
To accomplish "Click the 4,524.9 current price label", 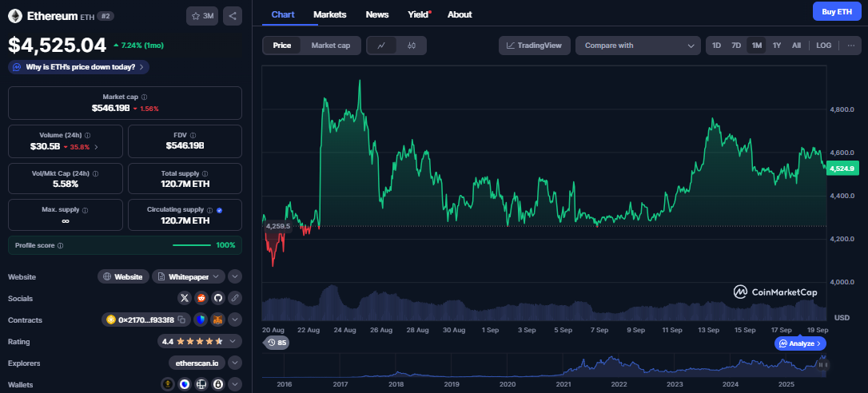I will (x=842, y=169).
